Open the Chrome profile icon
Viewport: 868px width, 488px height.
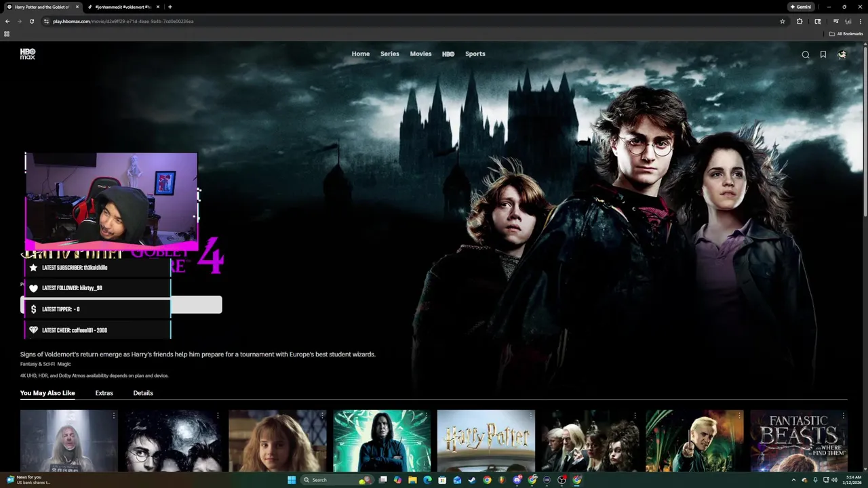[848, 21]
